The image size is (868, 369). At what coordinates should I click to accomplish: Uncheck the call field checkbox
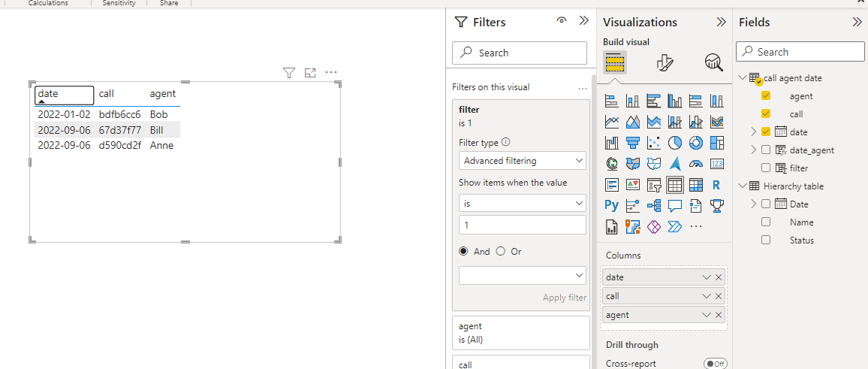(x=766, y=113)
